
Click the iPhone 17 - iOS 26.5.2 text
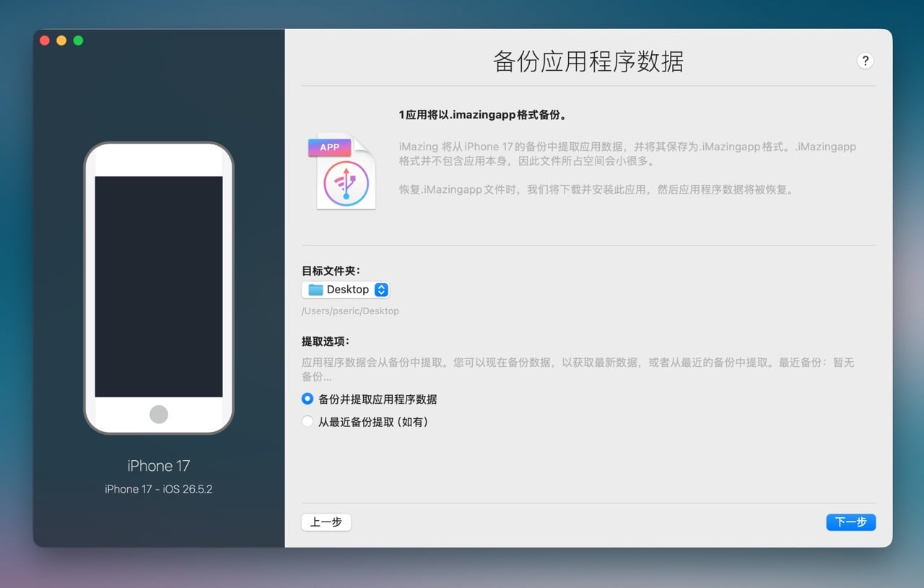tap(159, 489)
